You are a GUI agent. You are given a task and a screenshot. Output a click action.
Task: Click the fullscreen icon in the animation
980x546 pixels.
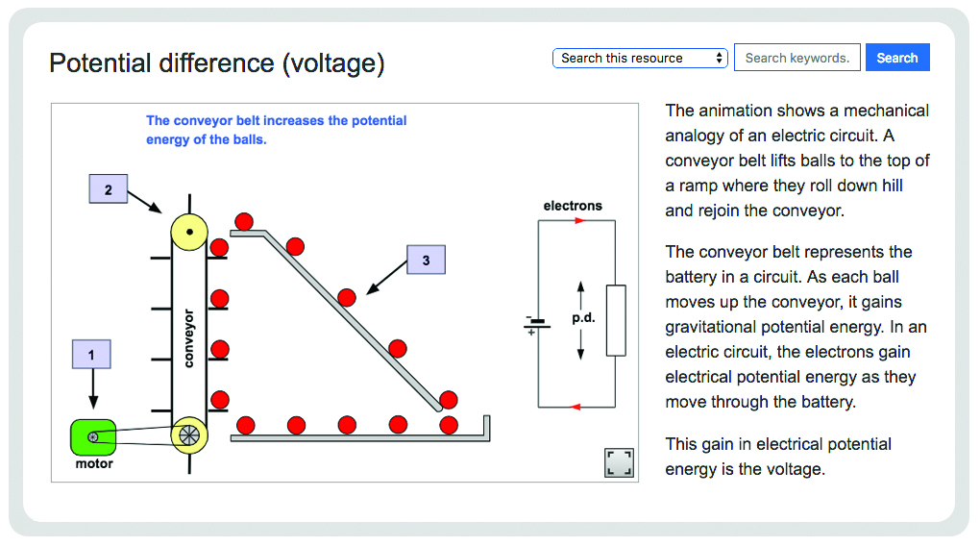coord(619,462)
